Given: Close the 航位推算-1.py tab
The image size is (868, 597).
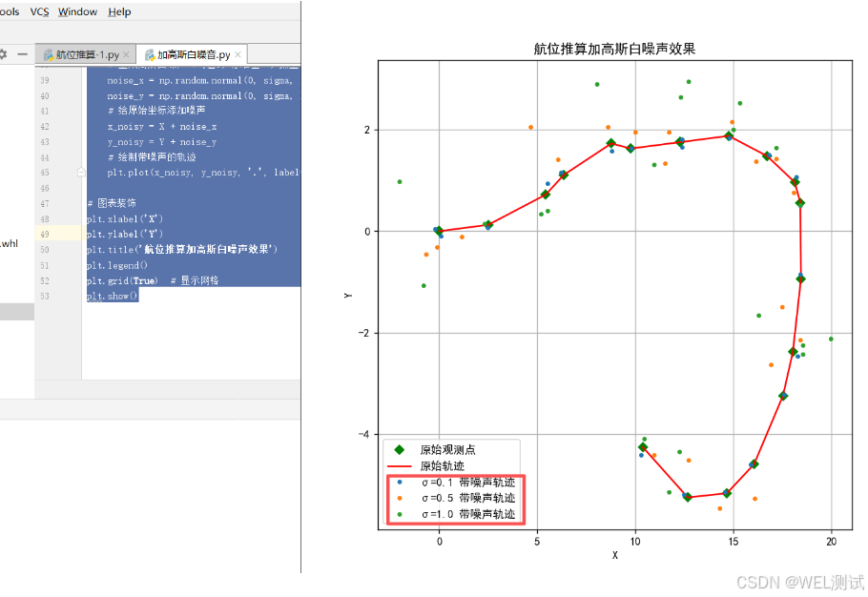Looking at the screenshot, I should 126,54.
